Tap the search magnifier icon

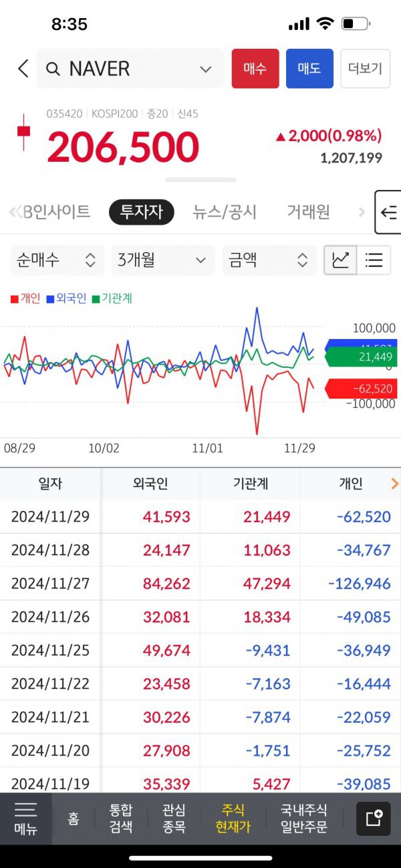coord(53,69)
